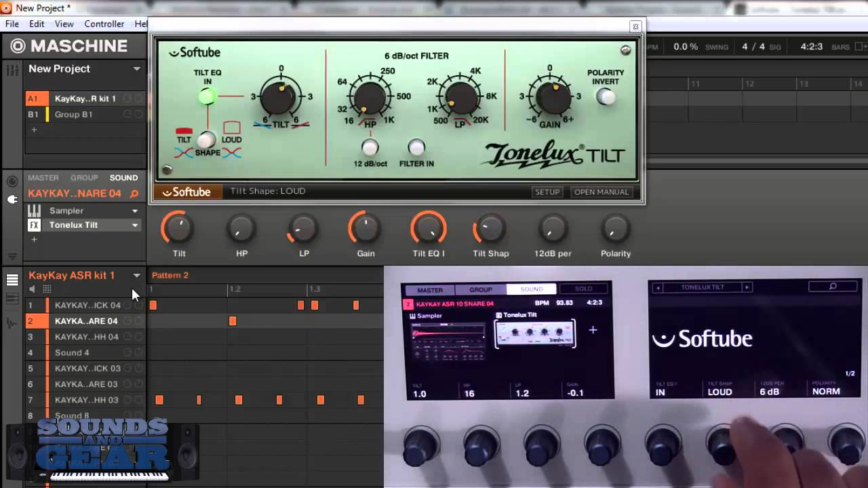Click the 0.0 % swing value
Screen dimensions: 868x488
tap(686, 47)
